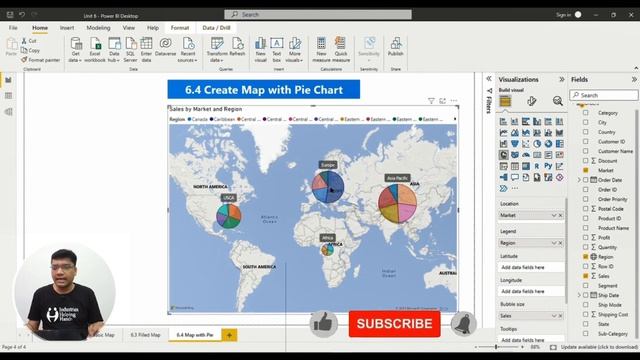
Task: Select the Donut chart visual icon
Action: [548, 144]
